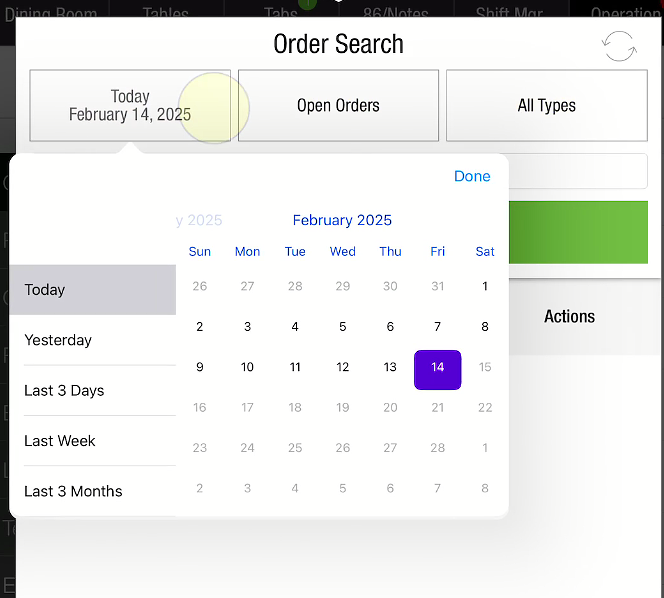Click February 5 on the calendar
Viewport: 664px width, 598px height.
342,326
